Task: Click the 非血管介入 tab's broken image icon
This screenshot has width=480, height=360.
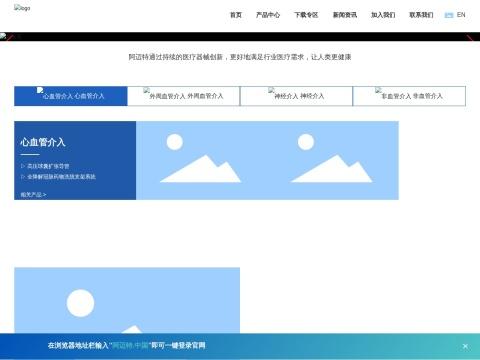Action: [x=378, y=90]
